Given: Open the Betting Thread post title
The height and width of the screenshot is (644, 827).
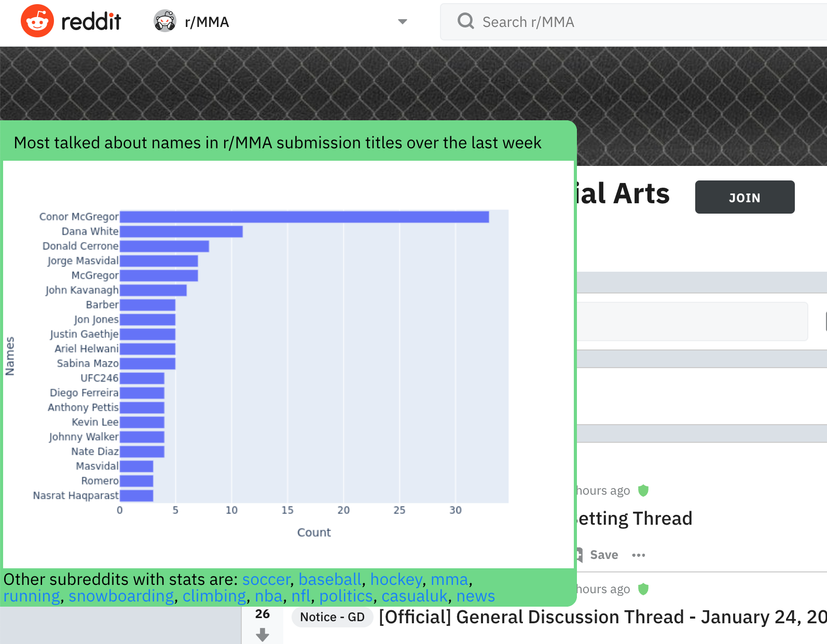Looking at the screenshot, I should 635,519.
